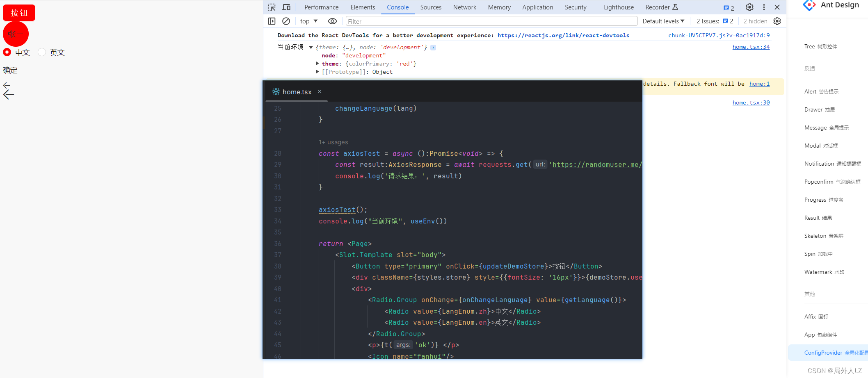Viewport: 868px width, 378px height.
Task: Open Message 全局提示 in sidebar
Action: pyautogui.click(x=827, y=128)
